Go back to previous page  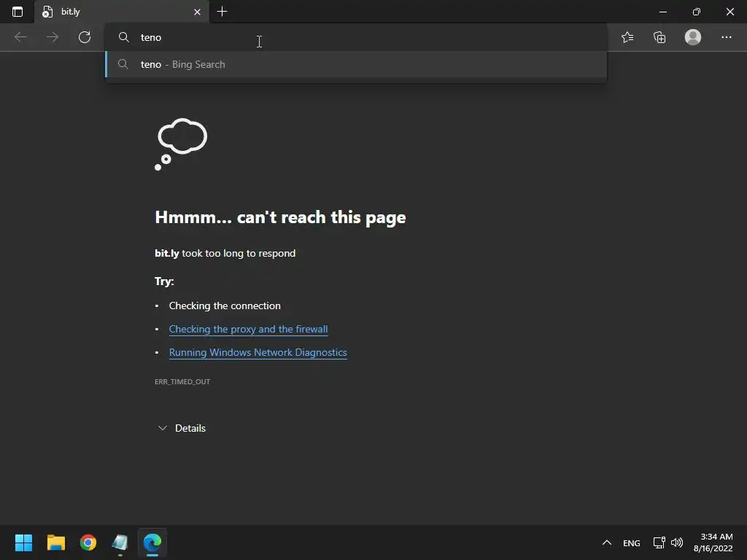tap(20, 37)
